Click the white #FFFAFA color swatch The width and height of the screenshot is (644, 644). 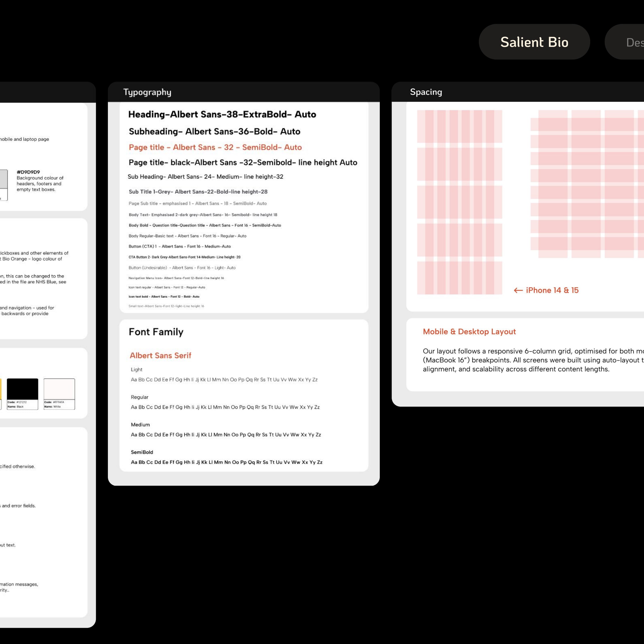(59, 389)
